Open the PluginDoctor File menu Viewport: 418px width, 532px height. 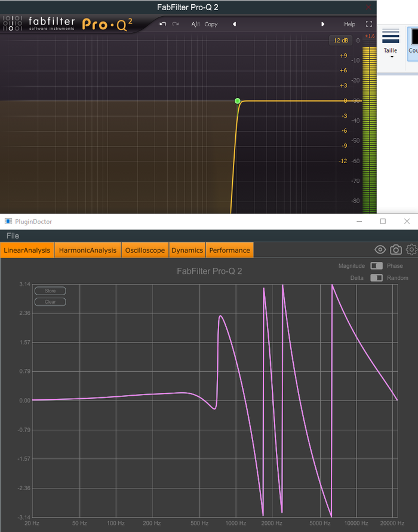(x=13, y=236)
